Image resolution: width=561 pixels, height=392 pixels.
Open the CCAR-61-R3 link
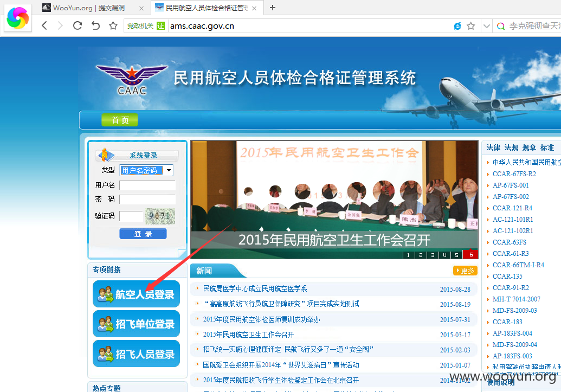point(511,254)
